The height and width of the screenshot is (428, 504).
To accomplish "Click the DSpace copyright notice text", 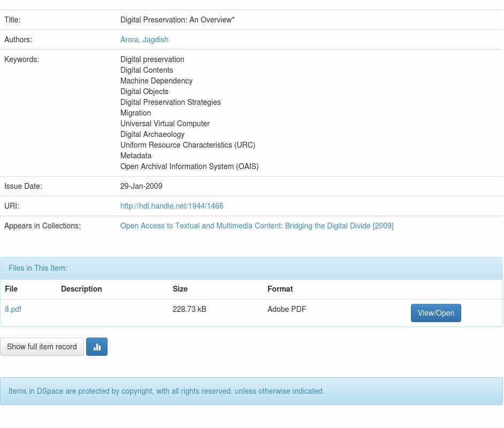I will (x=166, y=391).
